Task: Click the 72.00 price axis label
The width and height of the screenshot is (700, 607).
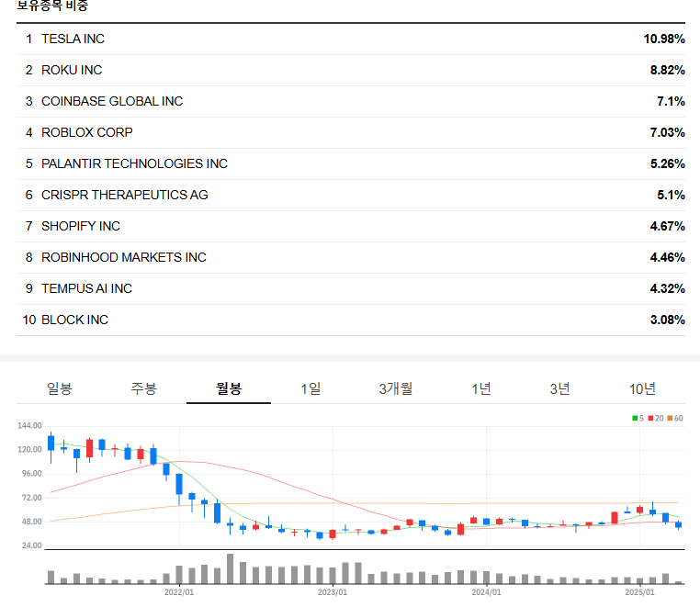Action: 32,498
